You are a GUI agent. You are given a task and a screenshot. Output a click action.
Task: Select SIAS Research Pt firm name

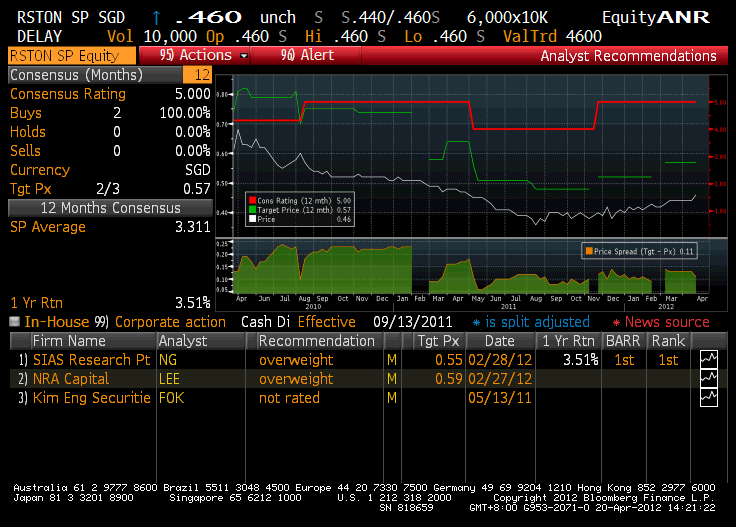92,360
